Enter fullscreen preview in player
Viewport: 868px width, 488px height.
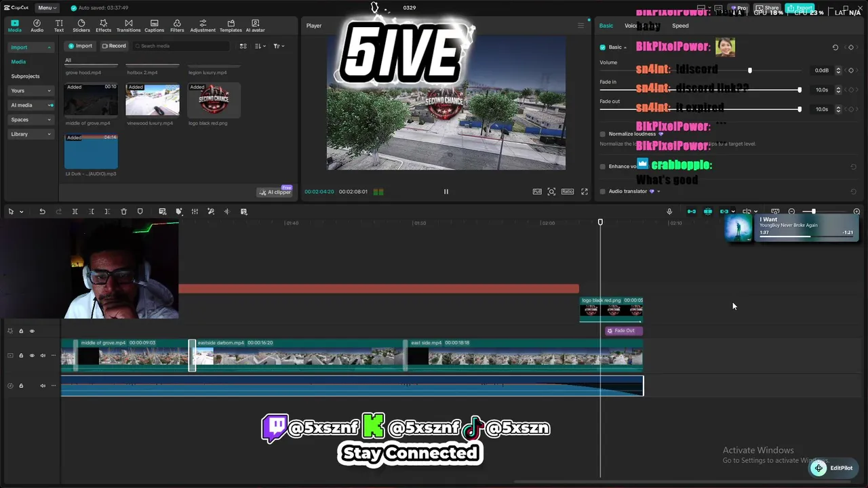585,192
